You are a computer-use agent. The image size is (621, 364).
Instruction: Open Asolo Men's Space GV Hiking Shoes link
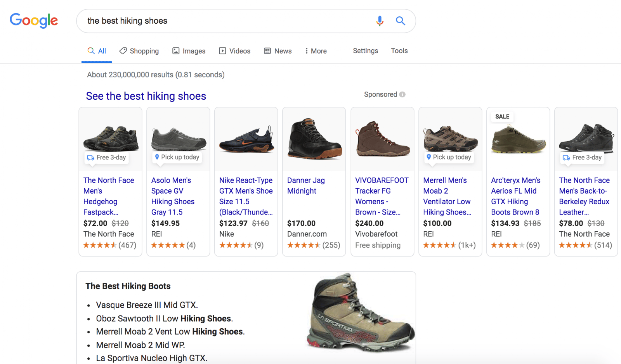(173, 196)
